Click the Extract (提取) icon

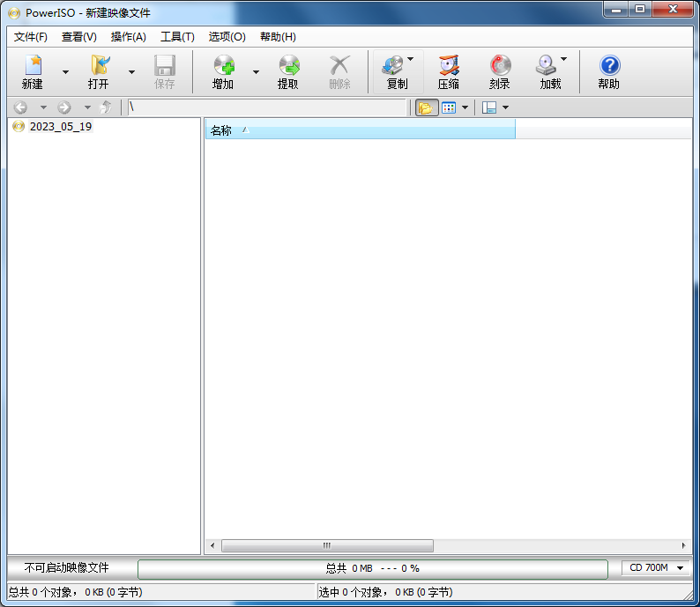288,65
